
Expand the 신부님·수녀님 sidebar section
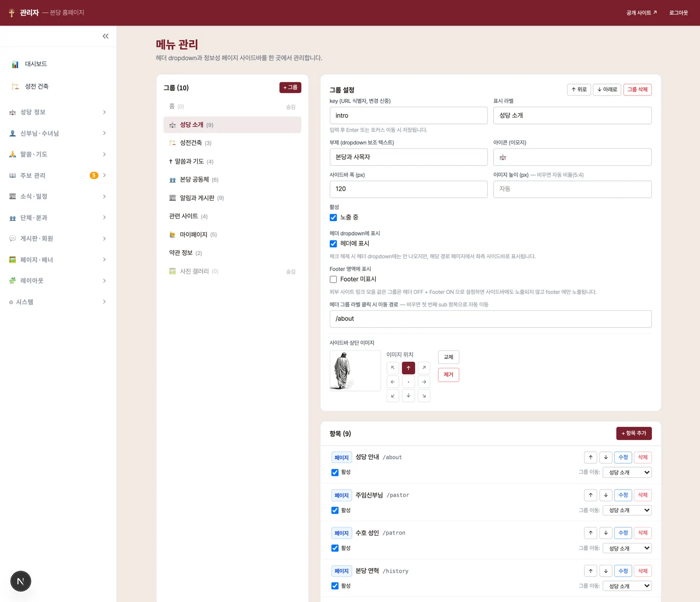coord(58,133)
